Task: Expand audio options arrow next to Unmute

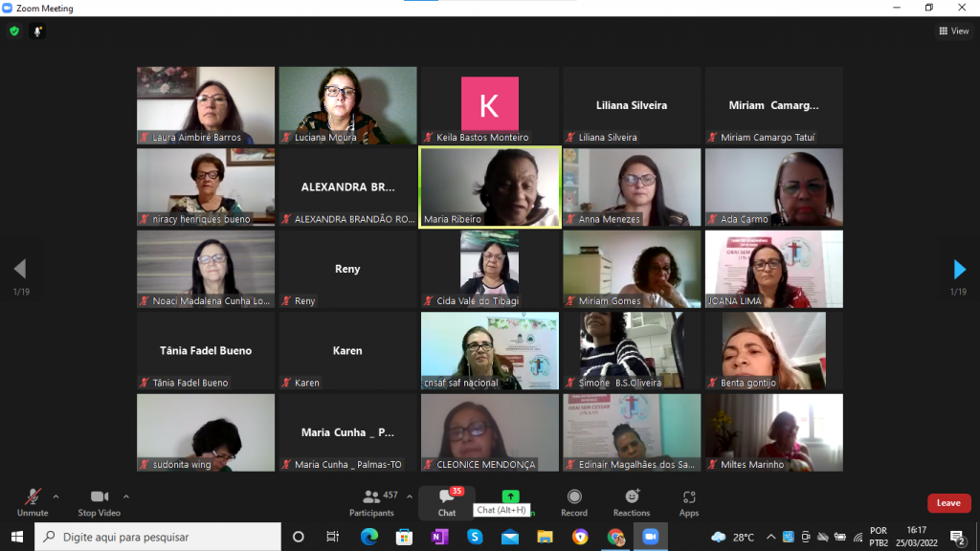Action: click(x=56, y=496)
